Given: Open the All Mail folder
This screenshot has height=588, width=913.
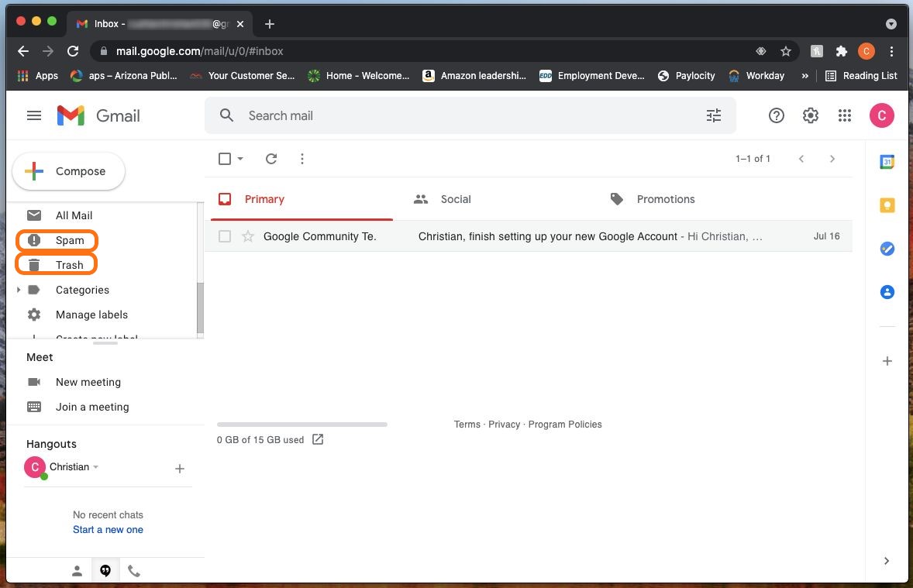Looking at the screenshot, I should point(74,215).
